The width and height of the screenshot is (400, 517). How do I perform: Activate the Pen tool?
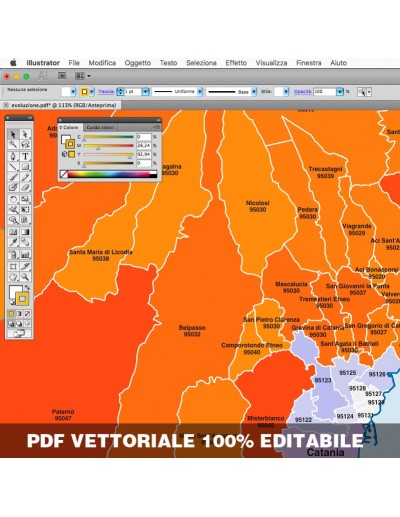tap(13, 156)
